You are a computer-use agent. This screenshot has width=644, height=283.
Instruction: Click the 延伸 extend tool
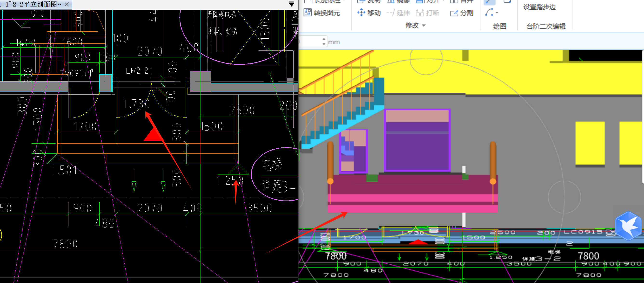(398, 13)
